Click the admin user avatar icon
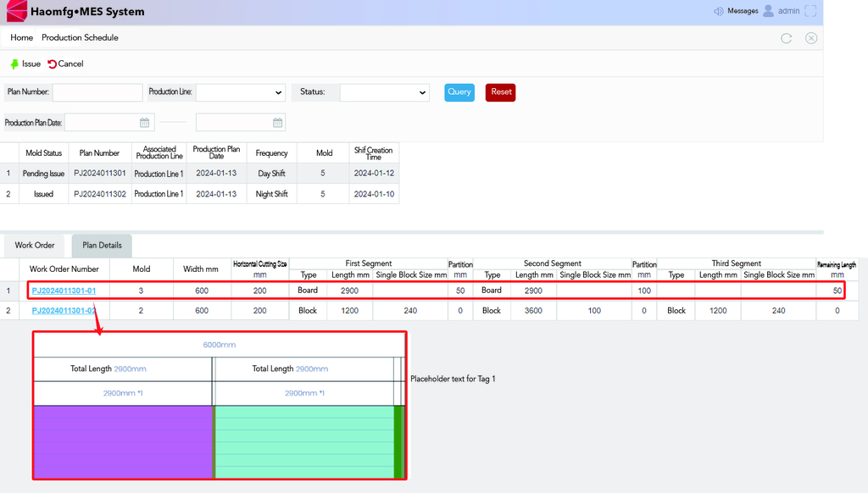The height and width of the screenshot is (493, 868). (769, 11)
